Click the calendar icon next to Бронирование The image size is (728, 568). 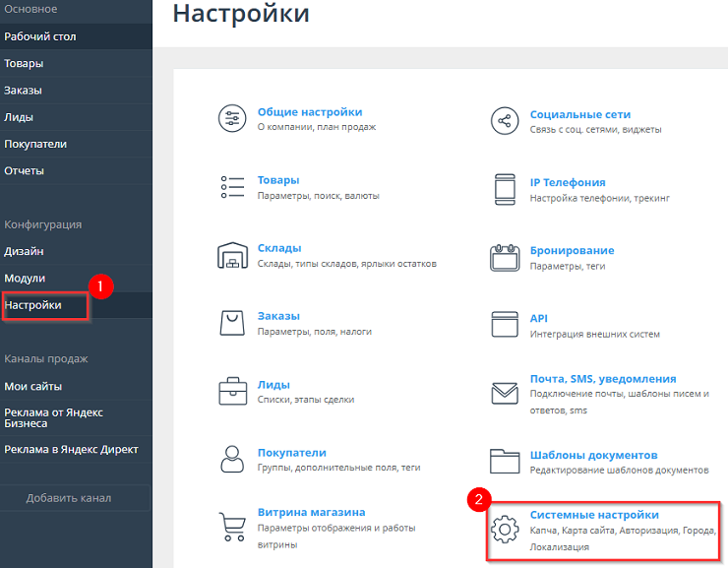pos(505,257)
